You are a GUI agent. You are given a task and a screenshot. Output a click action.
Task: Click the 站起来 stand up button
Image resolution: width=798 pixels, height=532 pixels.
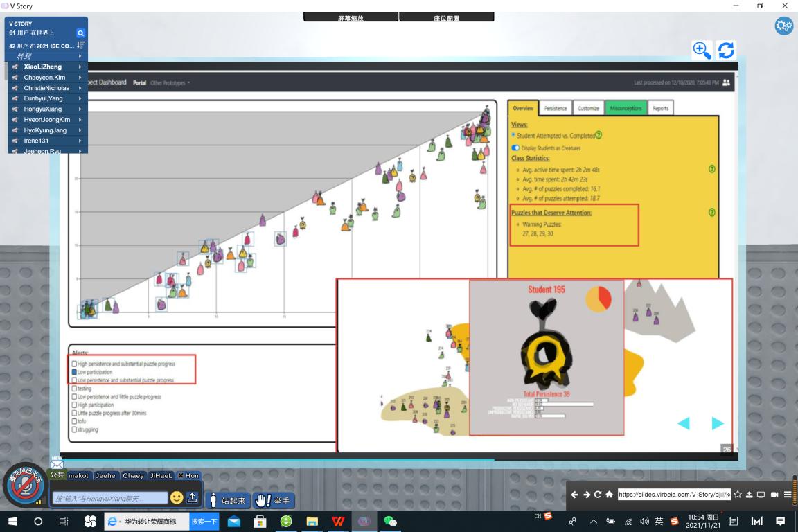[227, 500]
